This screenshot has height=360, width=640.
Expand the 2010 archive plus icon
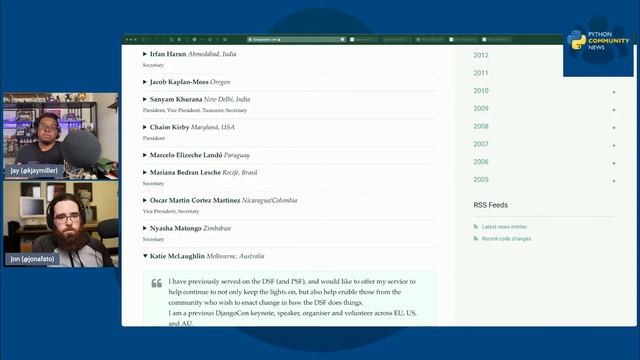613,92
